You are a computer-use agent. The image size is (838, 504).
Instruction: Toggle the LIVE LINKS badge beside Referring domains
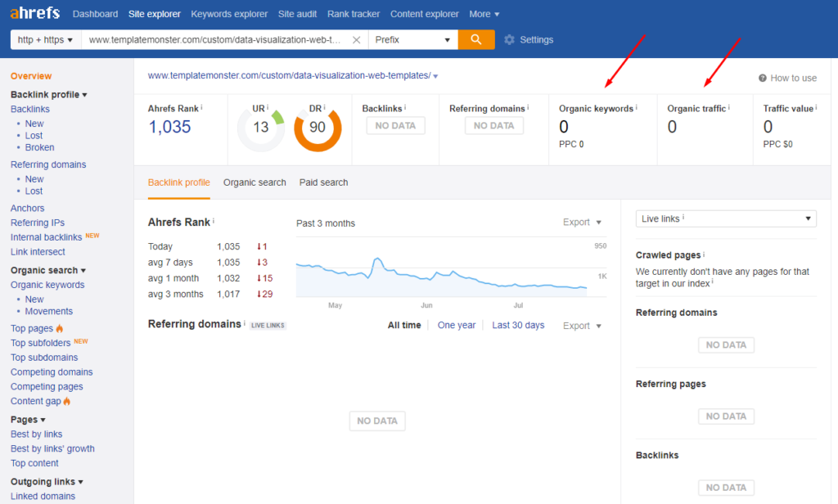pos(268,324)
